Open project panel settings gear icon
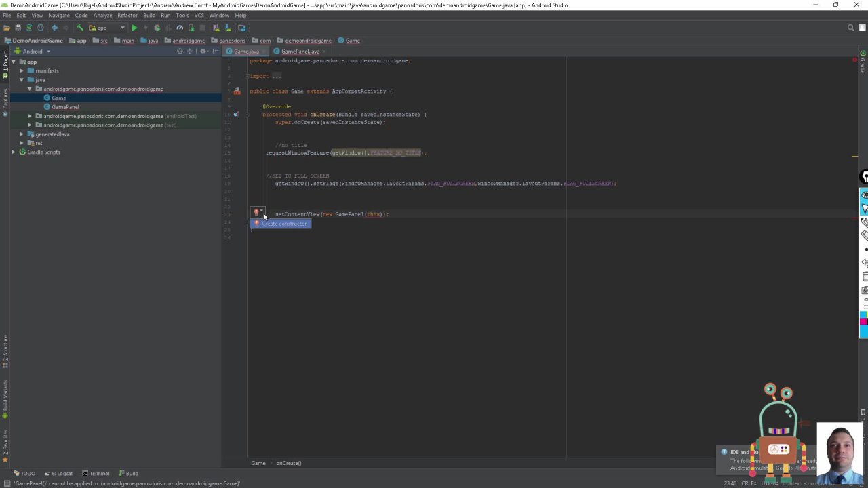Image resolution: width=868 pixels, height=488 pixels. click(x=203, y=52)
